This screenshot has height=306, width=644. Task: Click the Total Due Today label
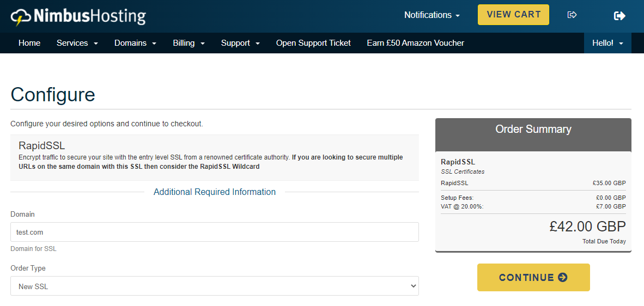tap(604, 241)
